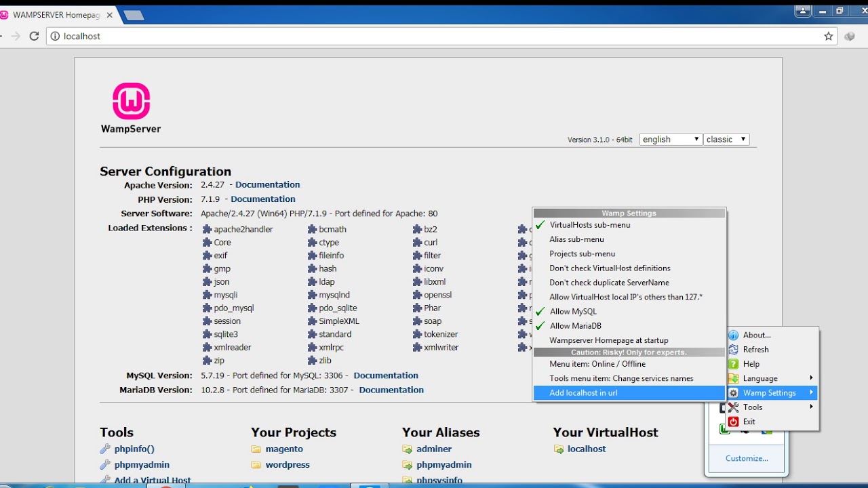This screenshot has height=488, width=868.
Task: Open a new browser tab
Action: click(x=134, y=15)
